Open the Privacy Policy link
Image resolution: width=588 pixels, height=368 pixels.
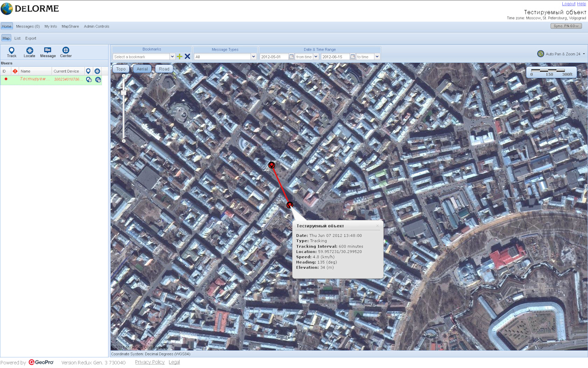(x=150, y=362)
